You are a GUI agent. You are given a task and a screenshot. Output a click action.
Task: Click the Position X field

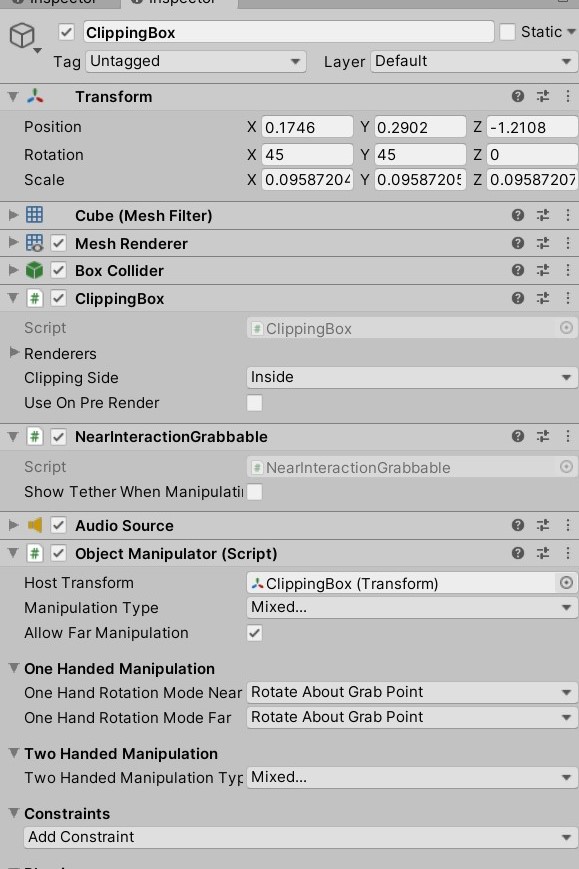(307, 127)
